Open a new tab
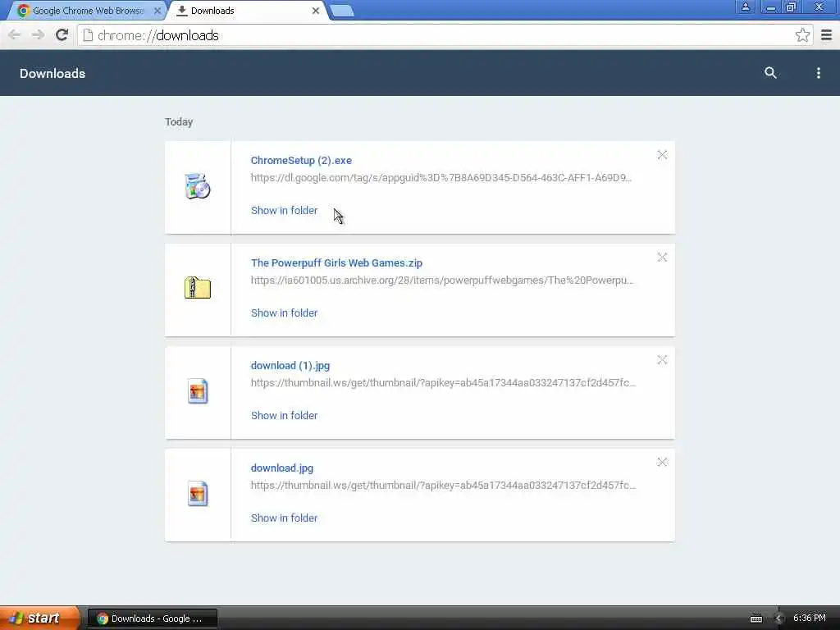Image resolution: width=840 pixels, height=630 pixels. 342,11
